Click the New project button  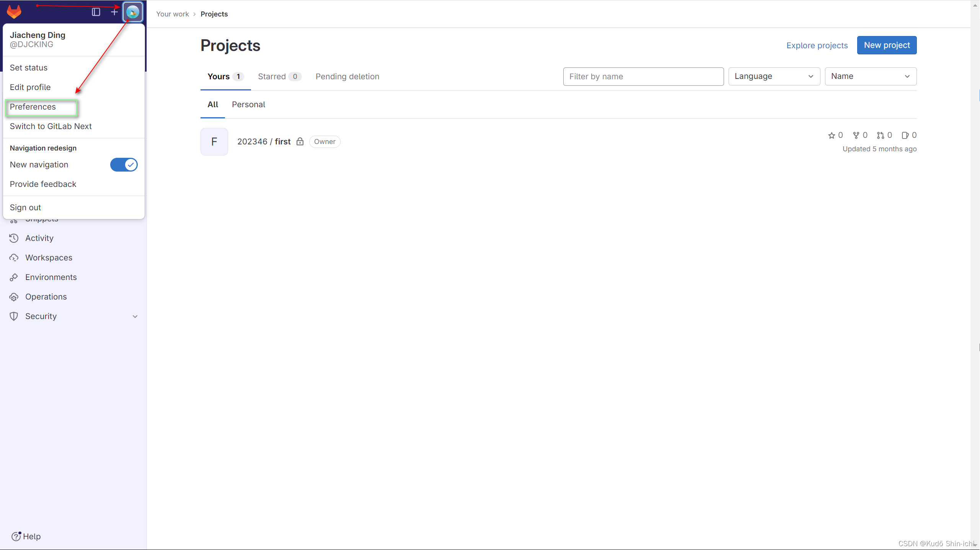[887, 45]
